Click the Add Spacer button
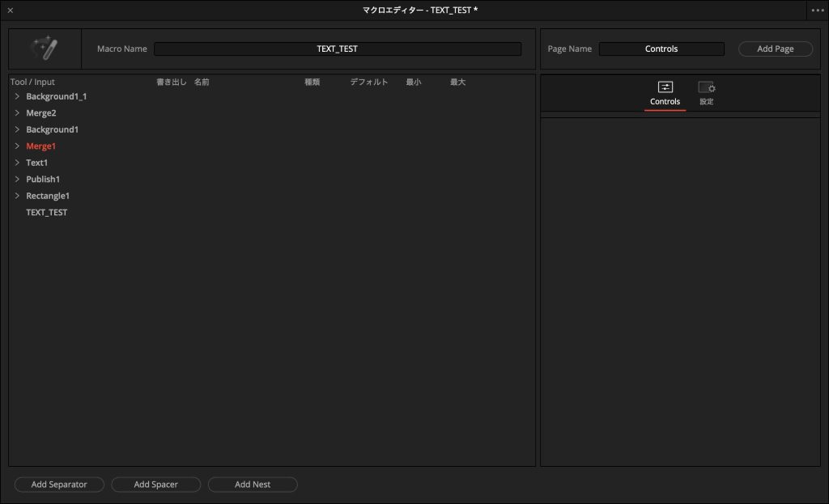 156,485
